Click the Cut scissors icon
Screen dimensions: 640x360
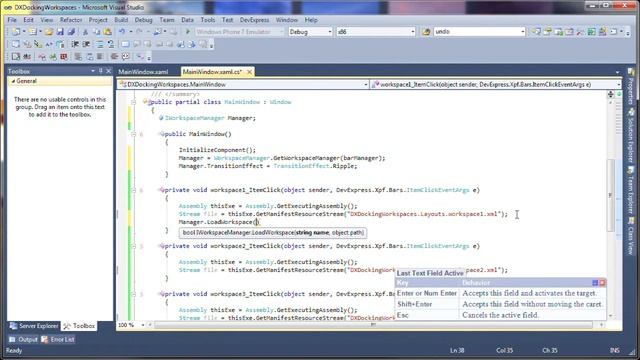(85, 32)
